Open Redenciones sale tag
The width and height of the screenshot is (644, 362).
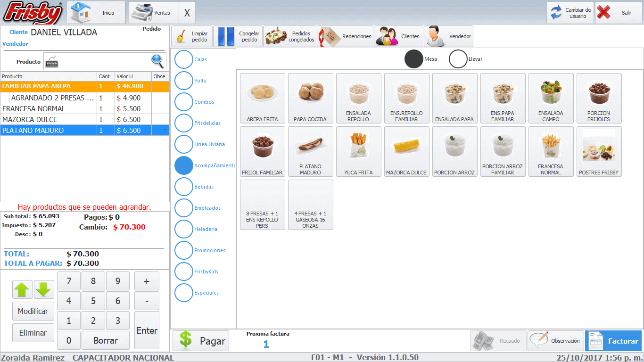pyautogui.click(x=345, y=36)
